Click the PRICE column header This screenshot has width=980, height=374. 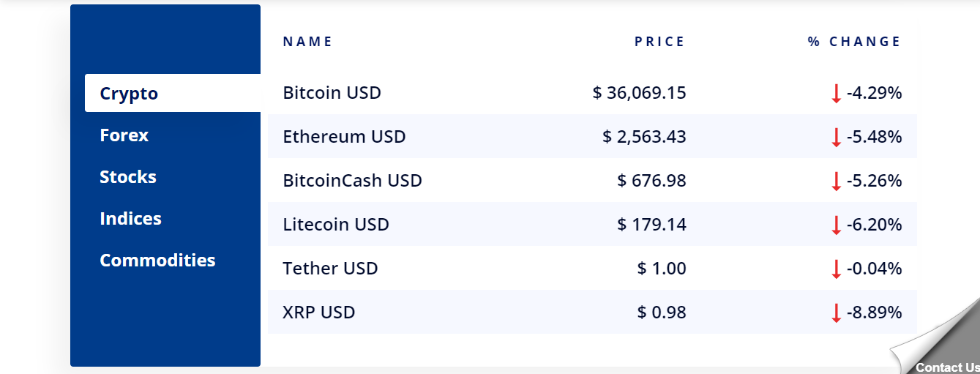pos(660,42)
